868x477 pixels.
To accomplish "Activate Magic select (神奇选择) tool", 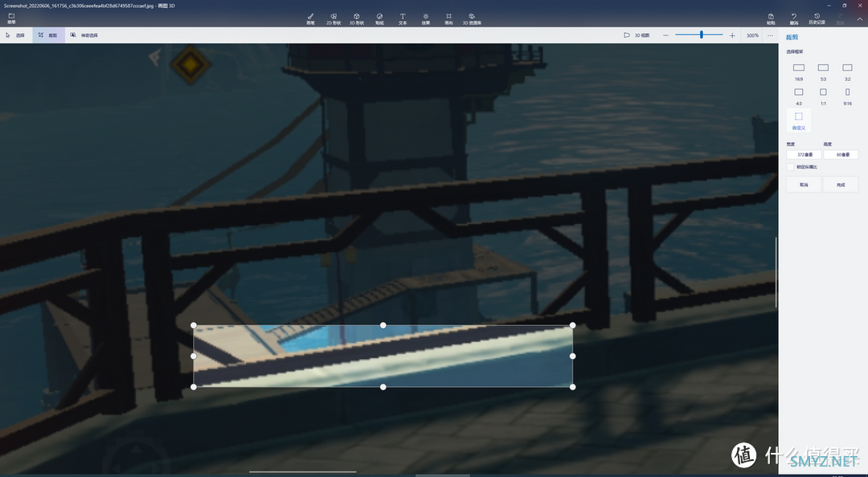I will tap(84, 35).
